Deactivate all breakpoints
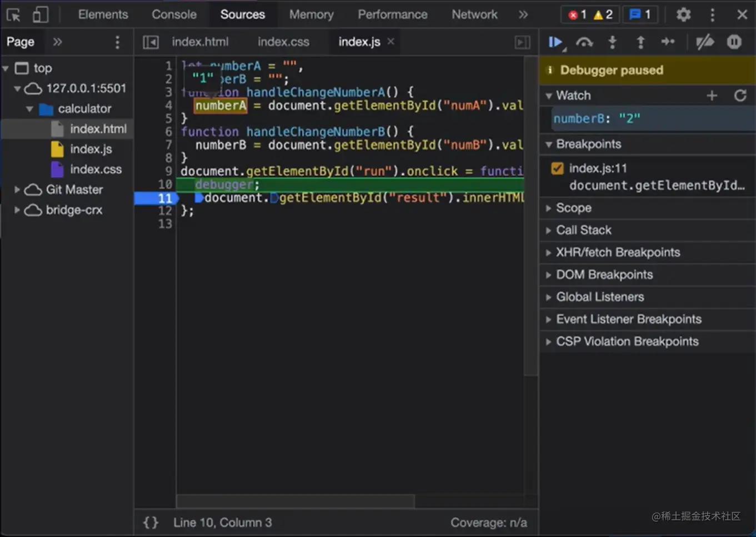The height and width of the screenshot is (537, 756). click(x=704, y=42)
